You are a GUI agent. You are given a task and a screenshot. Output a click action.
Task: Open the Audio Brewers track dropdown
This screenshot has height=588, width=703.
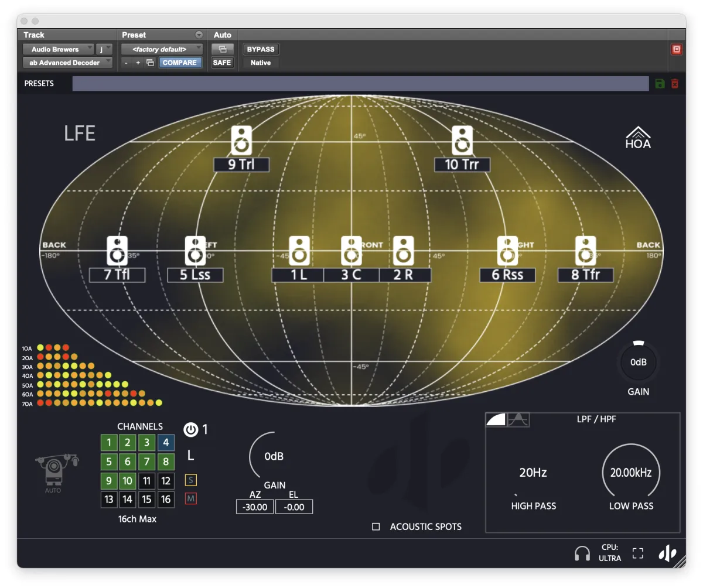click(58, 49)
